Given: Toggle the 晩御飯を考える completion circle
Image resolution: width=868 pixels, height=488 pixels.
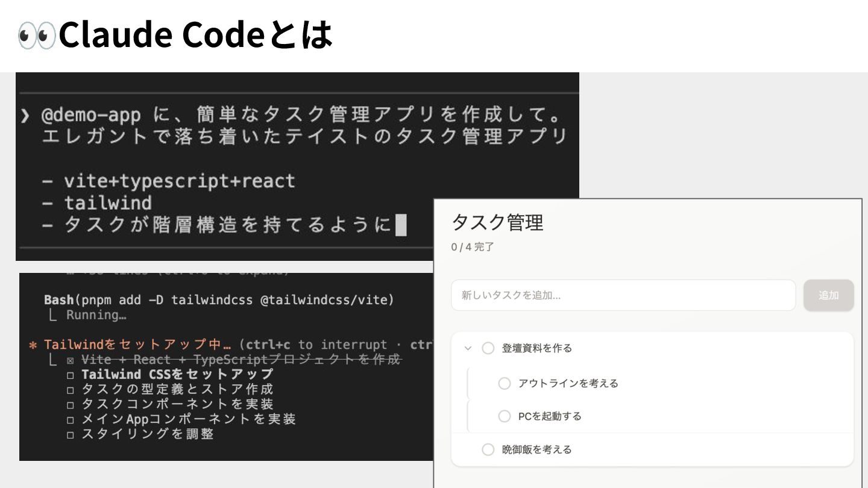Looking at the screenshot, I should 488,449.
